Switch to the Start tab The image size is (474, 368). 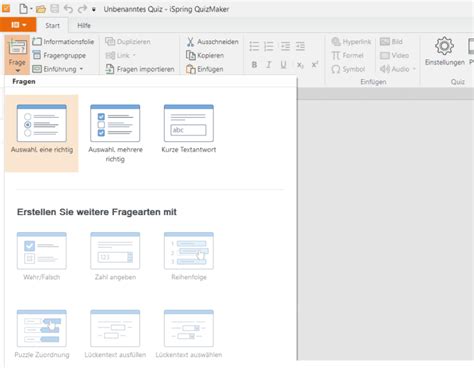[52, 25]
